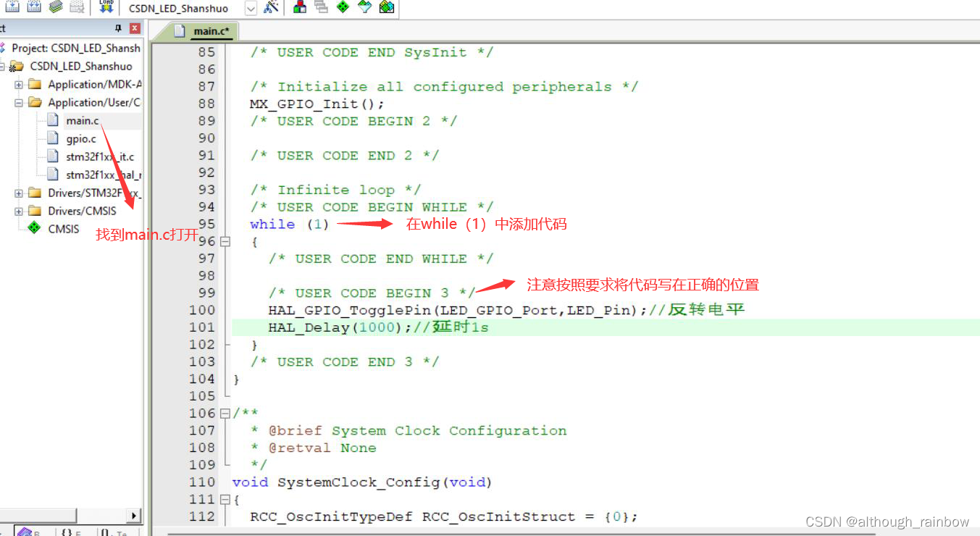The height and width of the screenshot is (536, 980).
Task: Click the '/* USER CODE BEGIN 3 */' comment
Action: tap(372, 293)
